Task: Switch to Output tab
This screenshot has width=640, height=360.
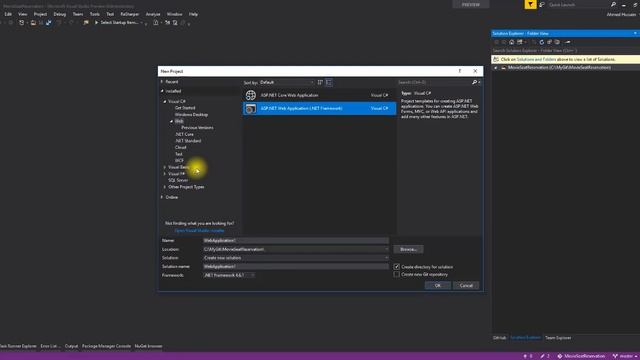Action: click(x=71, y=346)
